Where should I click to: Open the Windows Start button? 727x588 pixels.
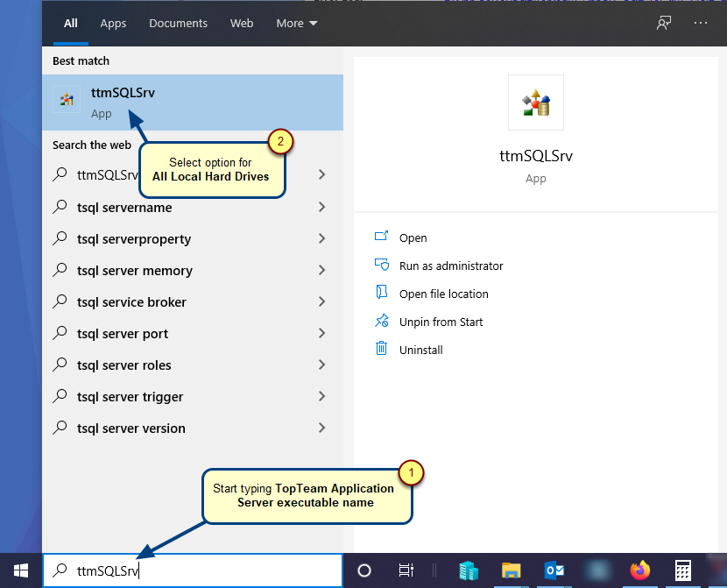tap(21, 570)
